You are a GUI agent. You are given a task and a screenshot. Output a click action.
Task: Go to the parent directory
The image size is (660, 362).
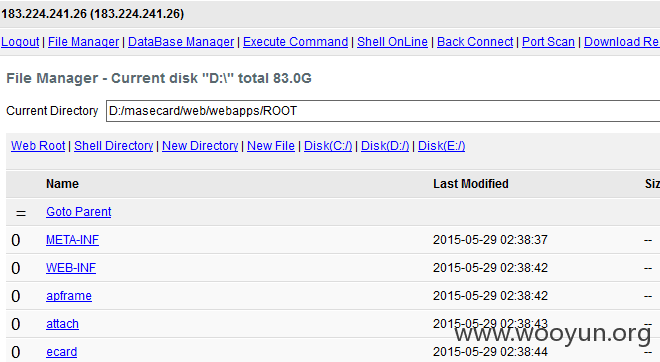(x=79, y=212)
